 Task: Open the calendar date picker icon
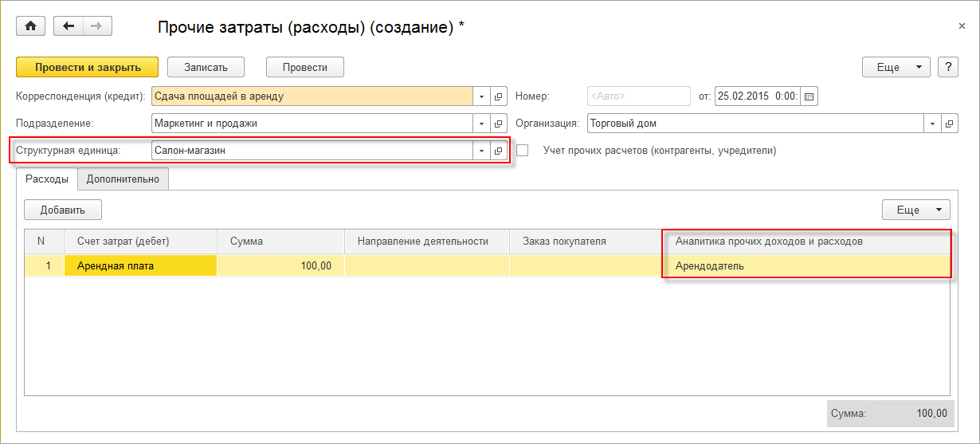pyautogui.click(x=809, y=96)
